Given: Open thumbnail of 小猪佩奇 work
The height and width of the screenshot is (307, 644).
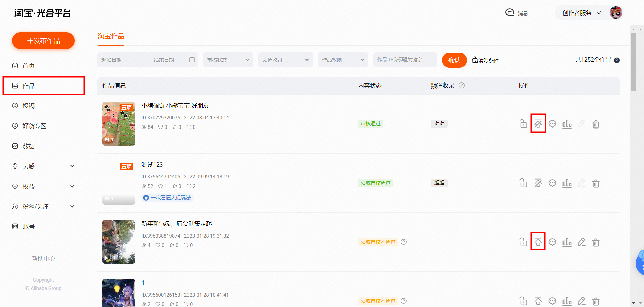Looking at the screenshot, I should (119, 124).
